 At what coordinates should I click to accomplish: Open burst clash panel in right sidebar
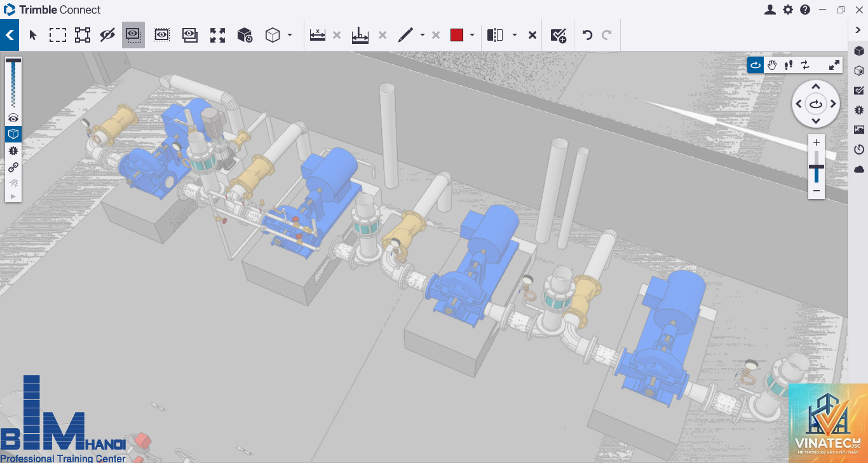[859, 110]
